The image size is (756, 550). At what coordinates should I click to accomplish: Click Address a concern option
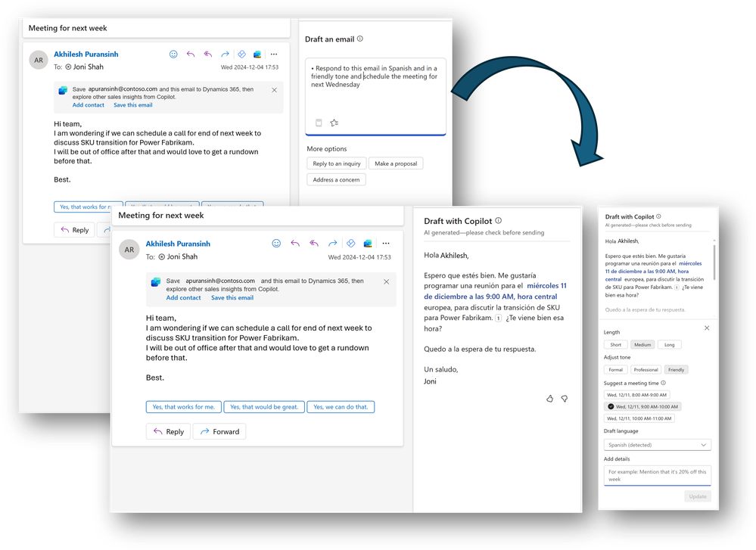(336, 180)
